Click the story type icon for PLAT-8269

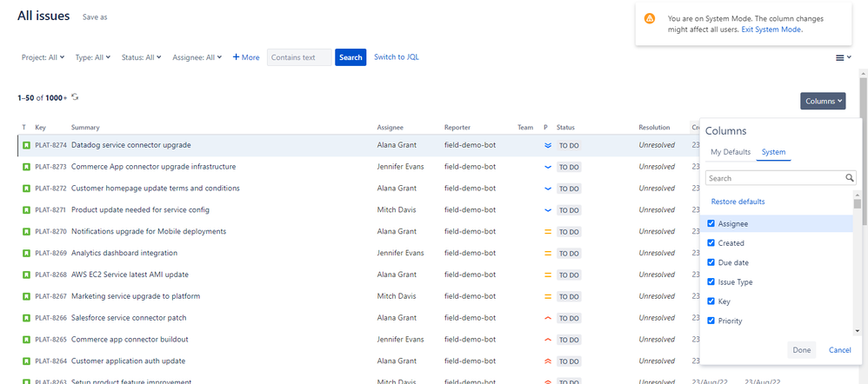click(x=26, y=253)
